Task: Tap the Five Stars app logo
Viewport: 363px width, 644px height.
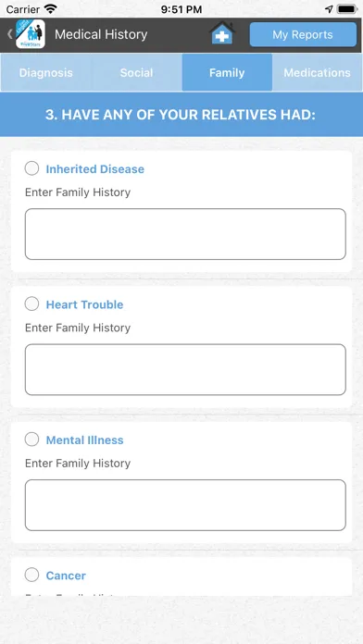Action: (31, 34)
